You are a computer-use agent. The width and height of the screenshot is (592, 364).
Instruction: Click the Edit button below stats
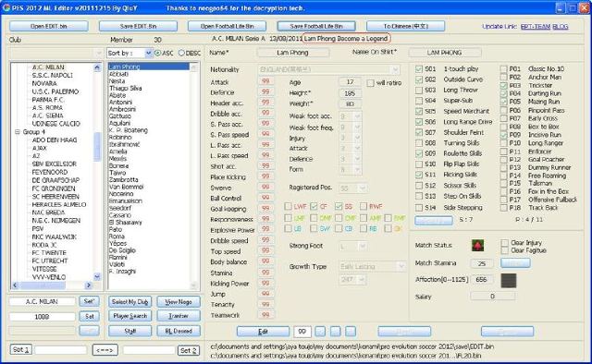263,332
